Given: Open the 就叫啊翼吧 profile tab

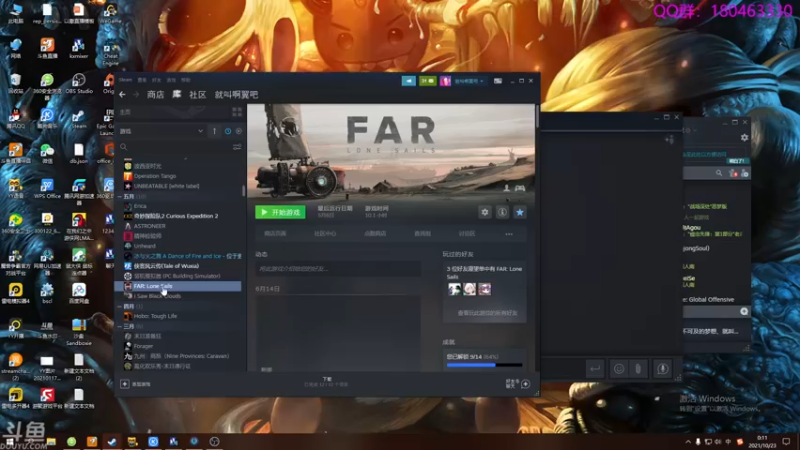Looking at the screenshot, I should click(x=236, y=94).
